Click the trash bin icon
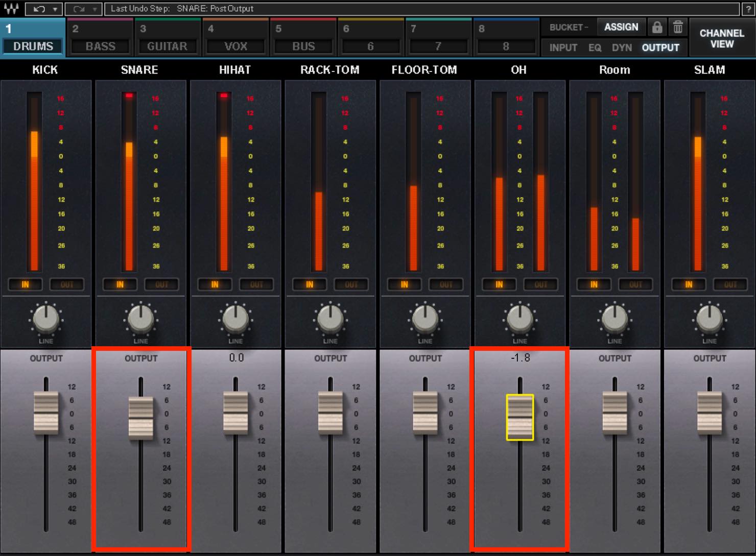 coord(677,27)
